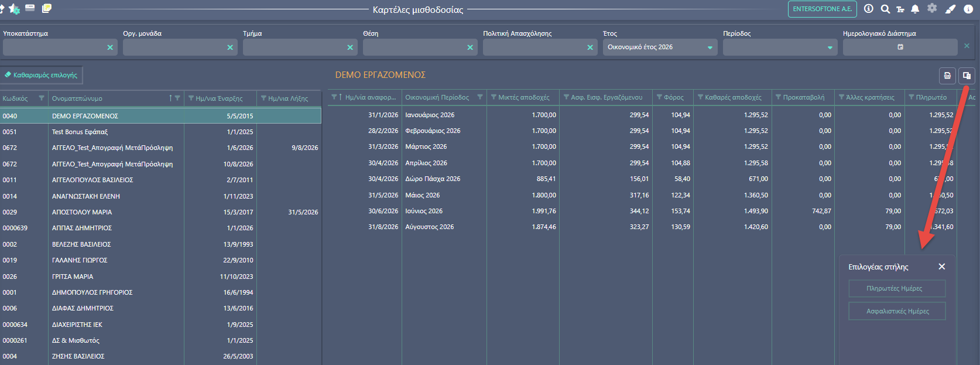980x365 pixels.
Task: Open notifications with the bell icon
Action: pos(915,9)
